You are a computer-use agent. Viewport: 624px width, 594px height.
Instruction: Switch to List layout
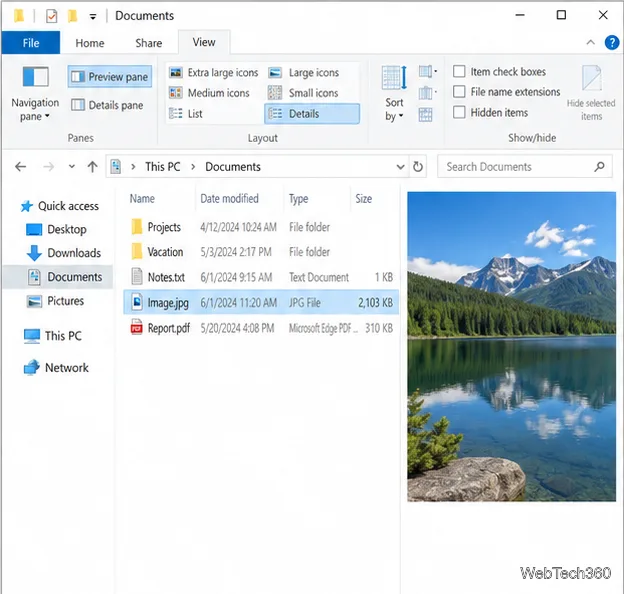(x=185, y=114)
